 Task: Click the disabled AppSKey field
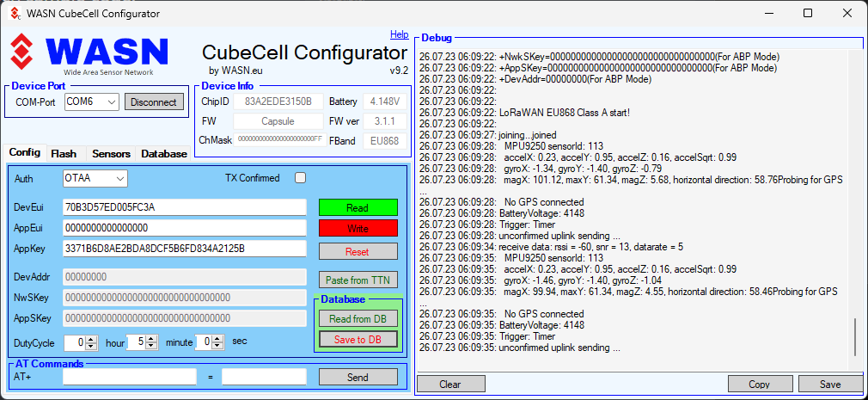click(x=184, y=318)
